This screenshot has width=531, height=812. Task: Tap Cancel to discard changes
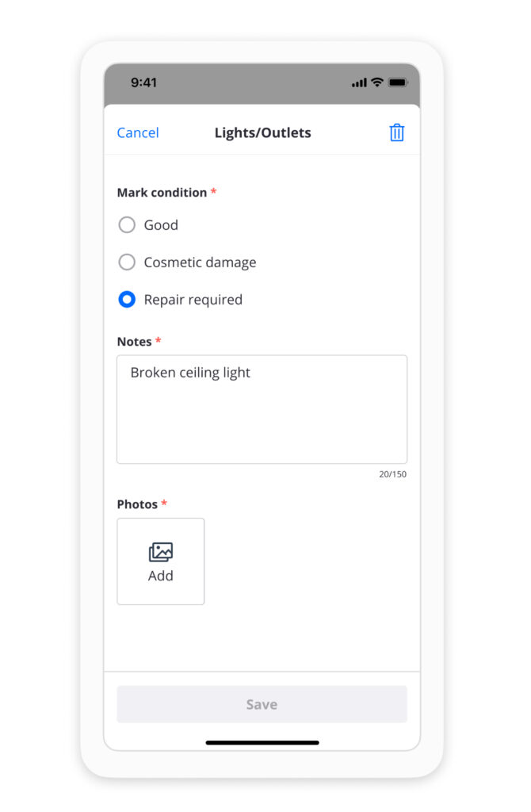pyautogui.click(x=138, y=132)
